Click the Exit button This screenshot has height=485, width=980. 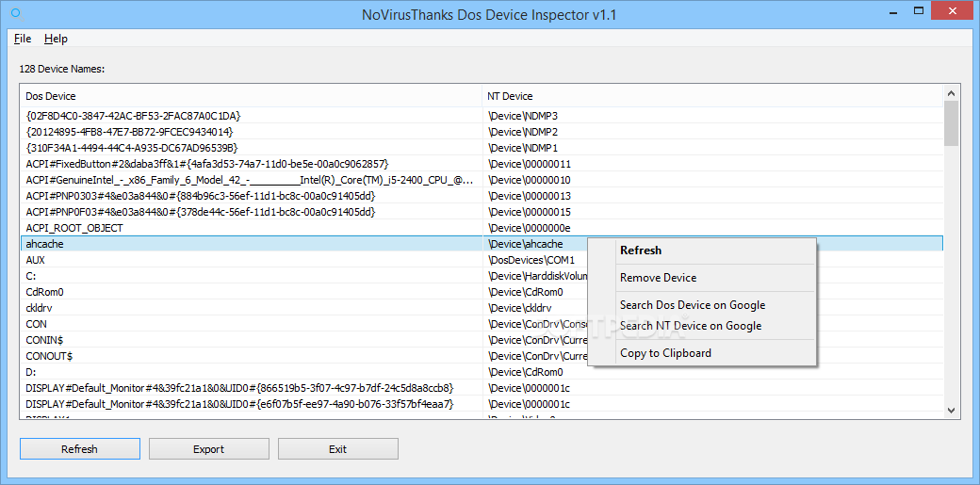(x=337, y=449)
